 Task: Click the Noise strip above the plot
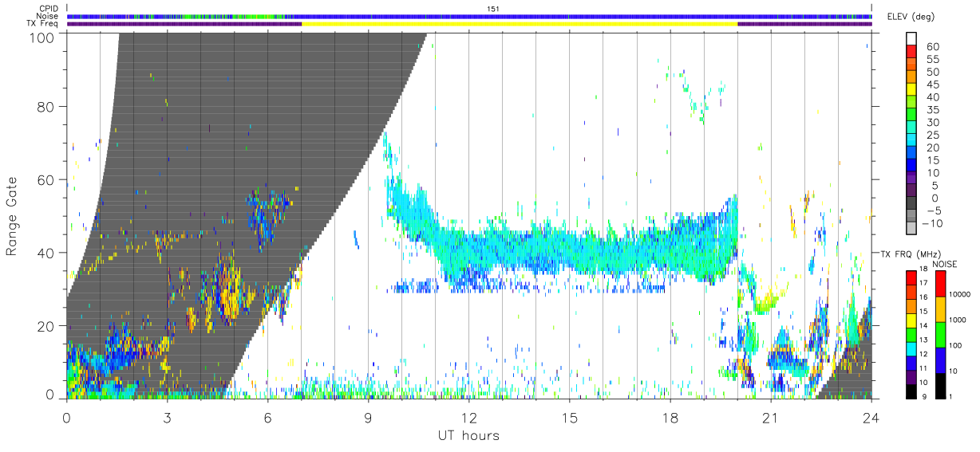(x=469, y=16)
